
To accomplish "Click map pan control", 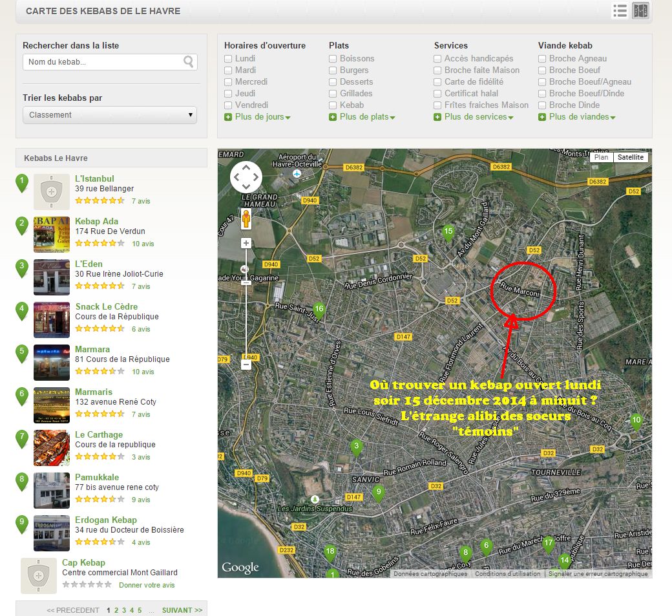I will click(246, 176).
